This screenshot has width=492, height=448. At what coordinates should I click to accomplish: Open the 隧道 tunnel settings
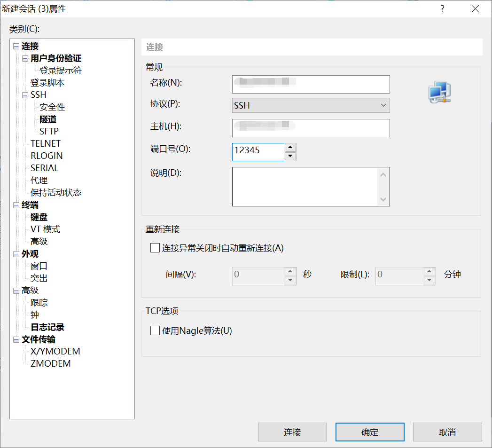(48, 119)
